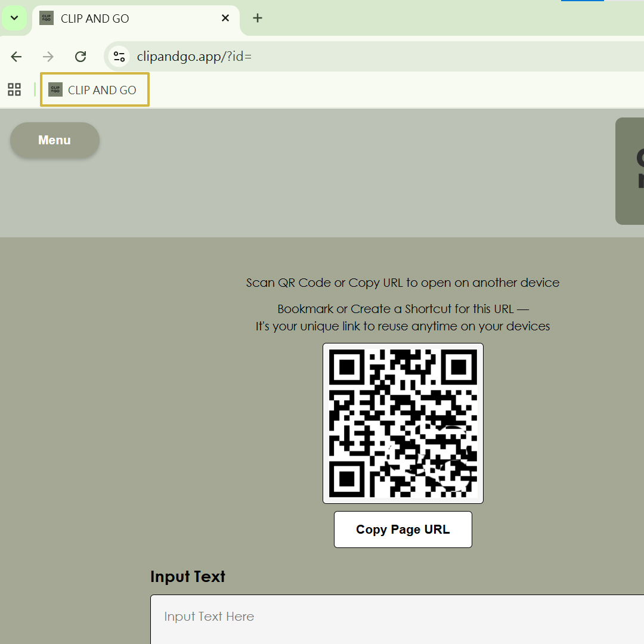Click the apps grid icon on bookmarks bar
Viewport: 644px width, 644px height.
14,89
